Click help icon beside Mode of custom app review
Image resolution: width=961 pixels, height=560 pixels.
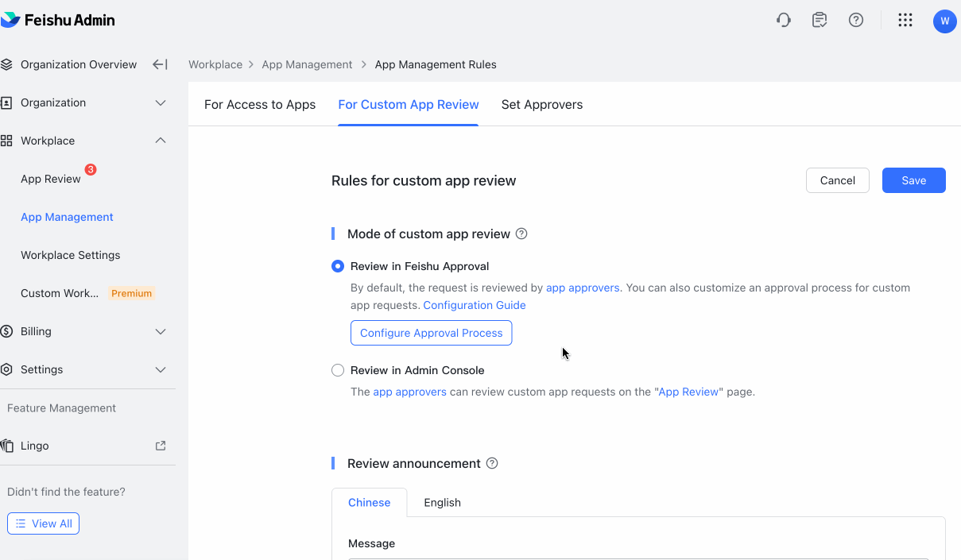tap(521, 234)
